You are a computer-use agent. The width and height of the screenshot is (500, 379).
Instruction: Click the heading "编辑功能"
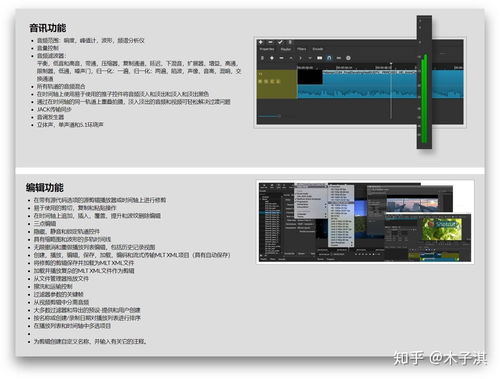tap(45, 187)
